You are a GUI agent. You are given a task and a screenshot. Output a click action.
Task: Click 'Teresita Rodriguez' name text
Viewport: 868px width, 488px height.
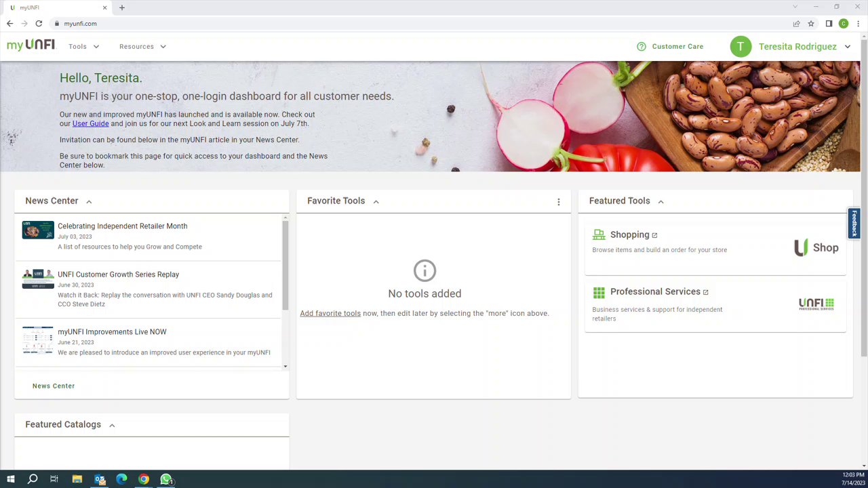pyautogui.click(x=797, y=47)
